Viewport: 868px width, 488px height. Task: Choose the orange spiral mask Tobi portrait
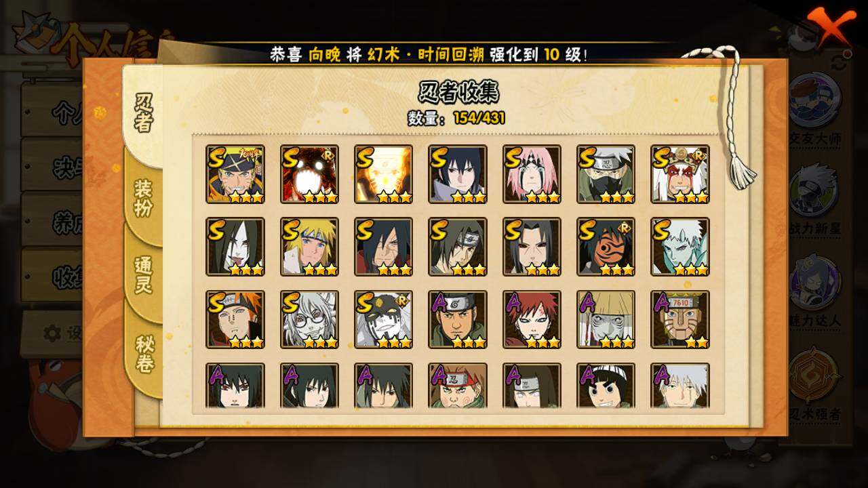click(x=606, y=247)
